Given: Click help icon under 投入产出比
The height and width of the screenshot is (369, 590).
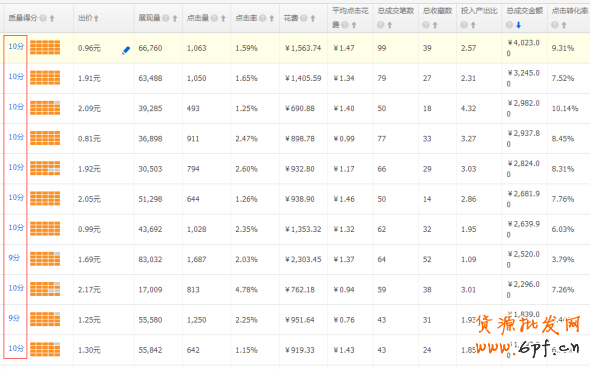Looking at the screenshot, I should tap(464, 25).
